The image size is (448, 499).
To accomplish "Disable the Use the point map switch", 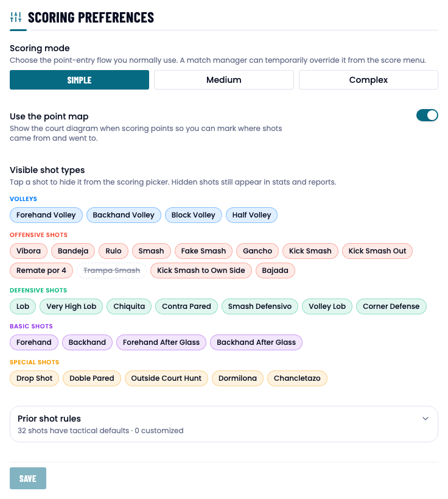I will pos(427,115).
